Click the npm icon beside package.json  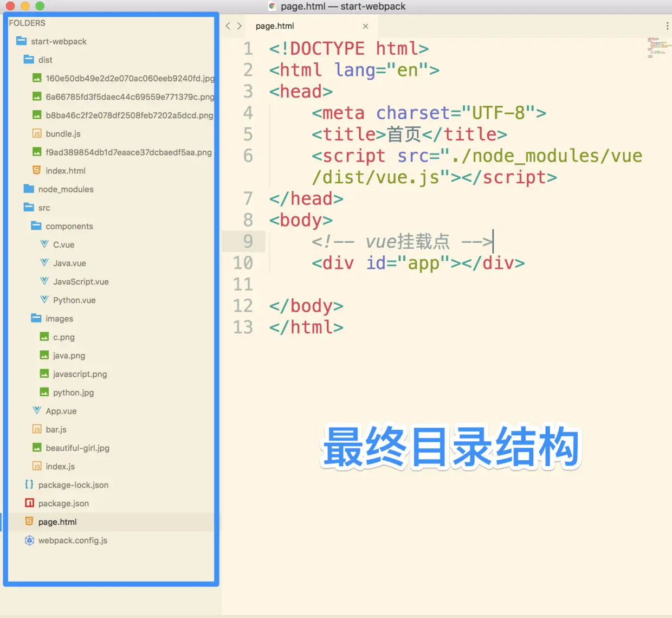point(29,503)
